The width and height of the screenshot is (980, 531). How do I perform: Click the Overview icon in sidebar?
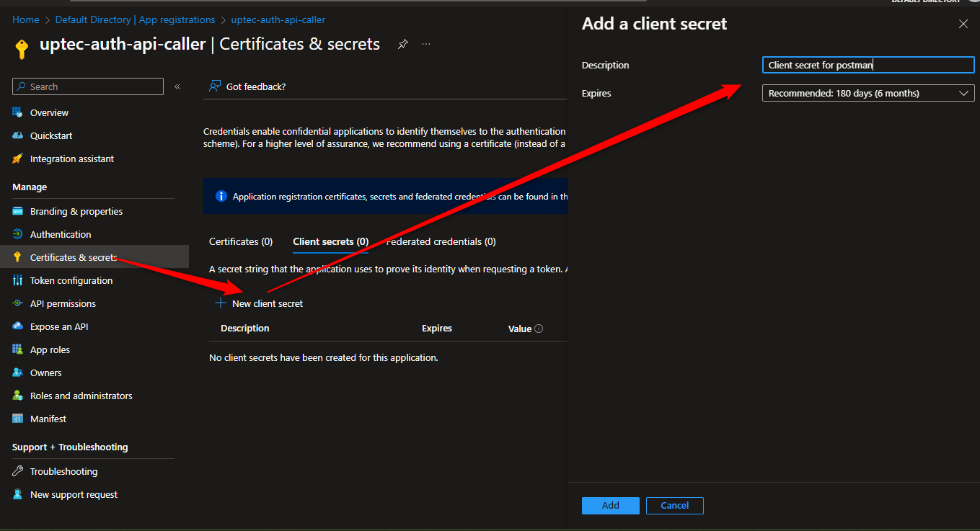(x=18, y=112)
